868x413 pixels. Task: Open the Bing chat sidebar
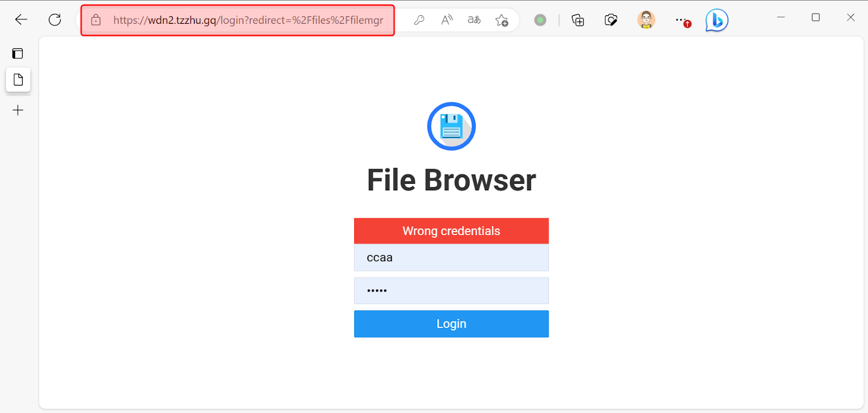tap(717, 21)
